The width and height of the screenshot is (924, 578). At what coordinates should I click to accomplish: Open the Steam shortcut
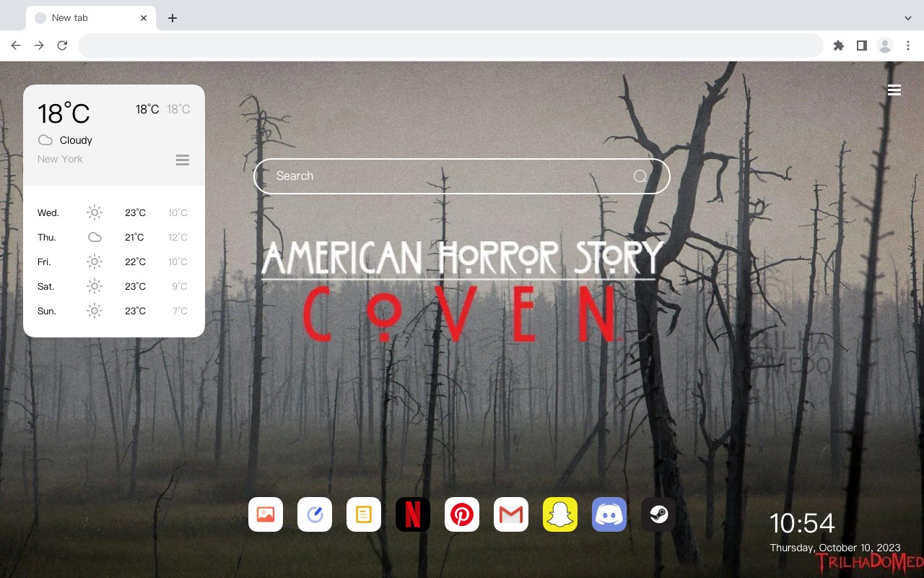point(658,514)
